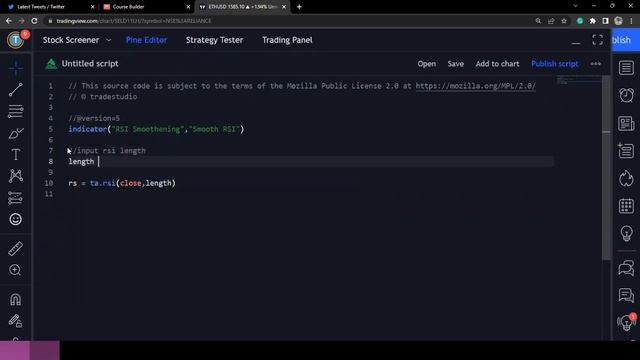Toggle magnet mode for drawings

tap(16, 300)
